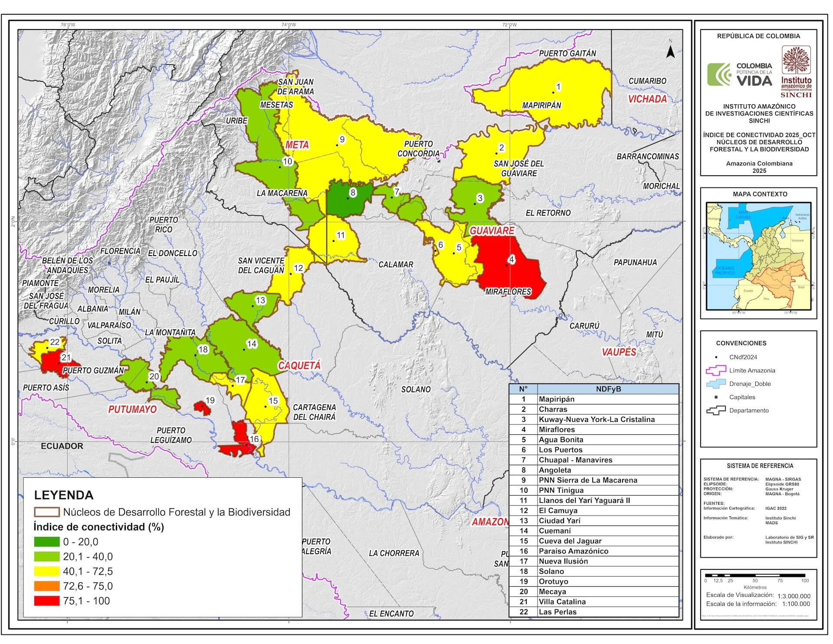Click the Instituto SINCHI tree logo
This screenshot has width=833, height=644.
[x=796, y=60]
